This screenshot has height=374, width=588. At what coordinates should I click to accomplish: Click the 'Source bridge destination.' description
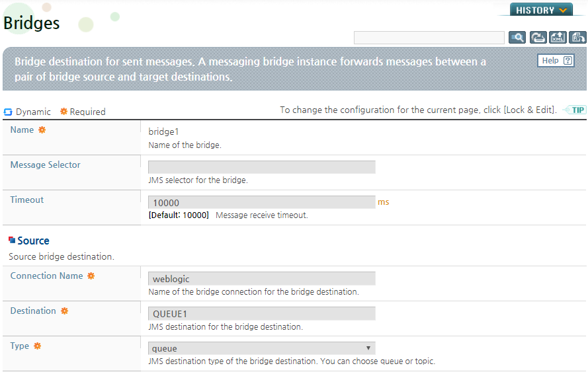(62, 256)
